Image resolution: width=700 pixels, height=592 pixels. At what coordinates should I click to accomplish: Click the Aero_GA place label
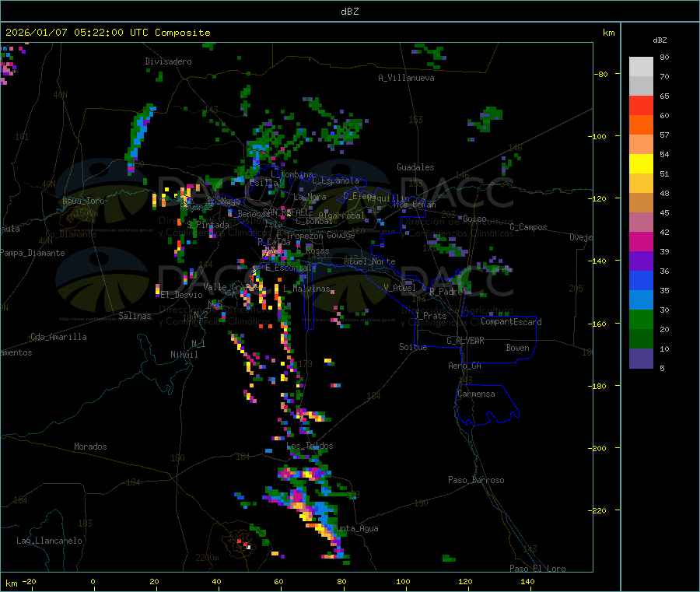point(465,366)
